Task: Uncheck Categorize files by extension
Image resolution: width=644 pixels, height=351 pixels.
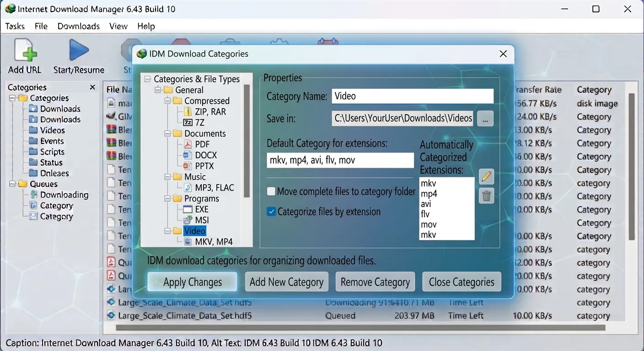Action: tap(271, 212)
